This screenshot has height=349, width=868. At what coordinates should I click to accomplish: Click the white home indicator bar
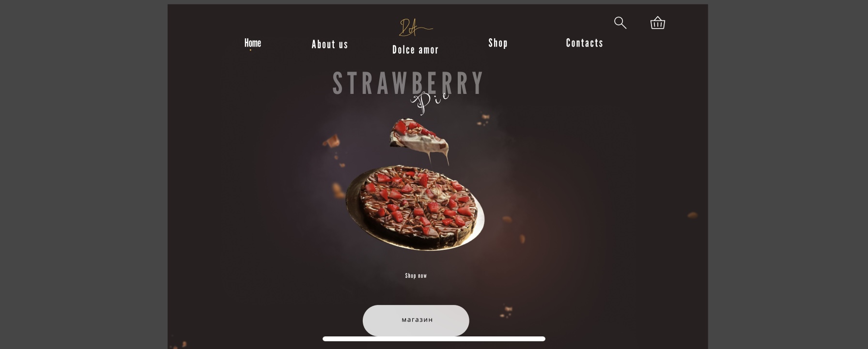coord(434,339)
